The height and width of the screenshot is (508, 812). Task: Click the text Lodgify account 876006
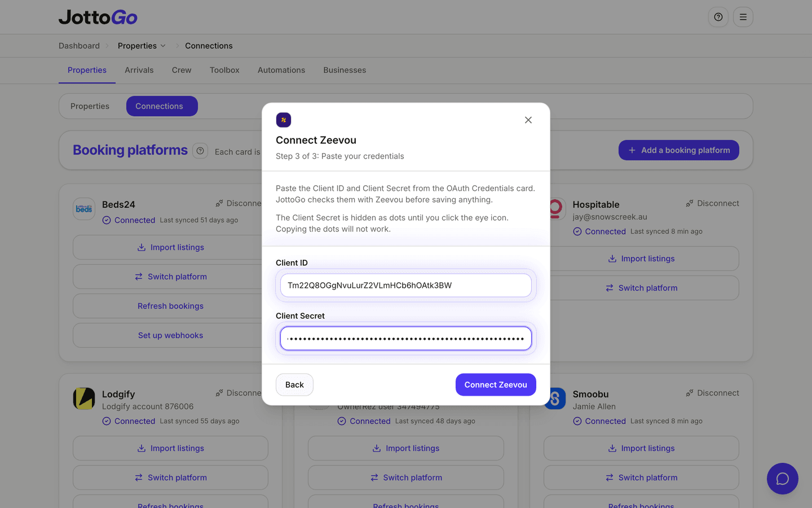click(x=148, y=406)
